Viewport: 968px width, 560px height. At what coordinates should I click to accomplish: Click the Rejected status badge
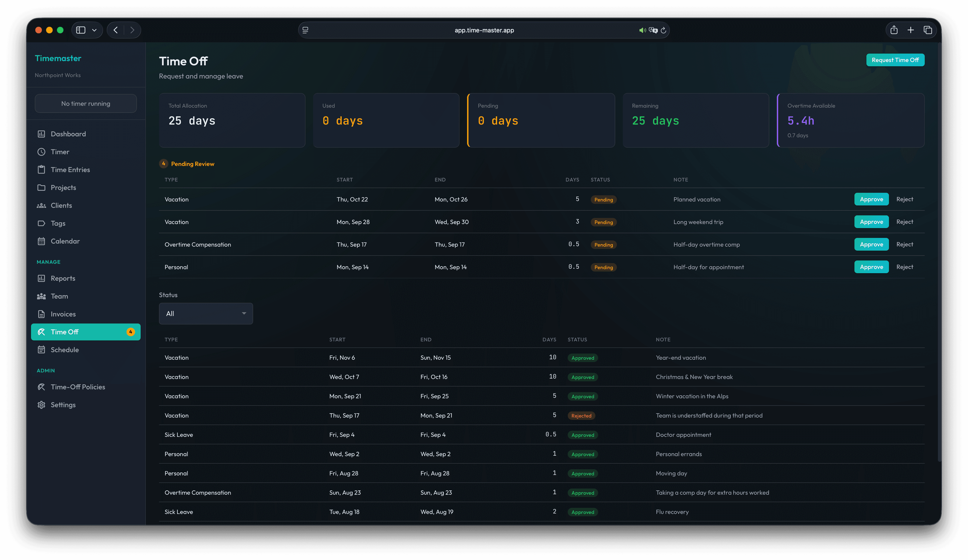coord(581,416)
